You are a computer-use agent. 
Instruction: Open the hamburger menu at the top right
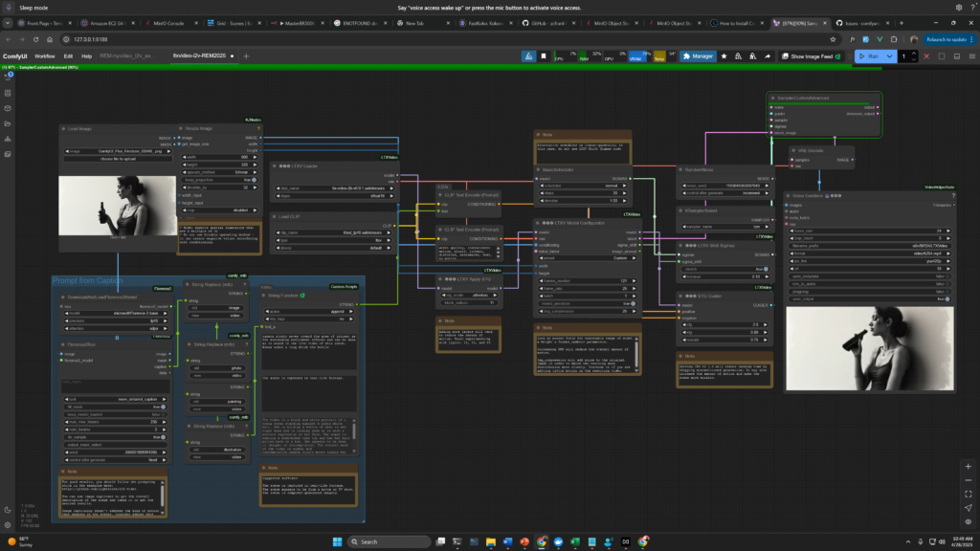[972, 56]
